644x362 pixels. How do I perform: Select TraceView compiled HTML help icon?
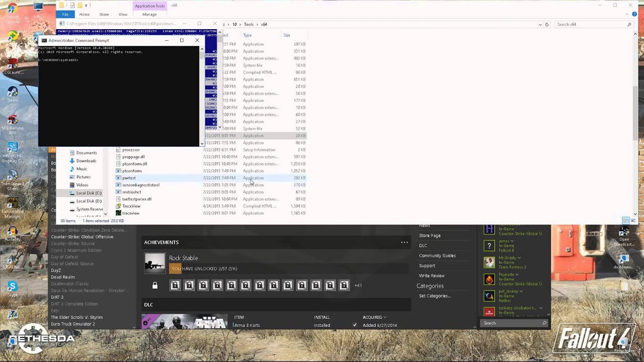118,206
